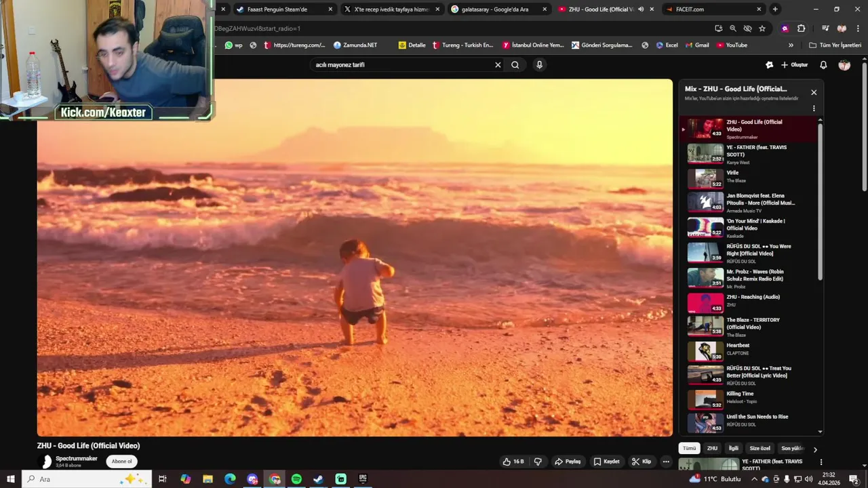Screen dimensions: 868x488
Task: Open the Windows Start menu
Action: [10, 479]
